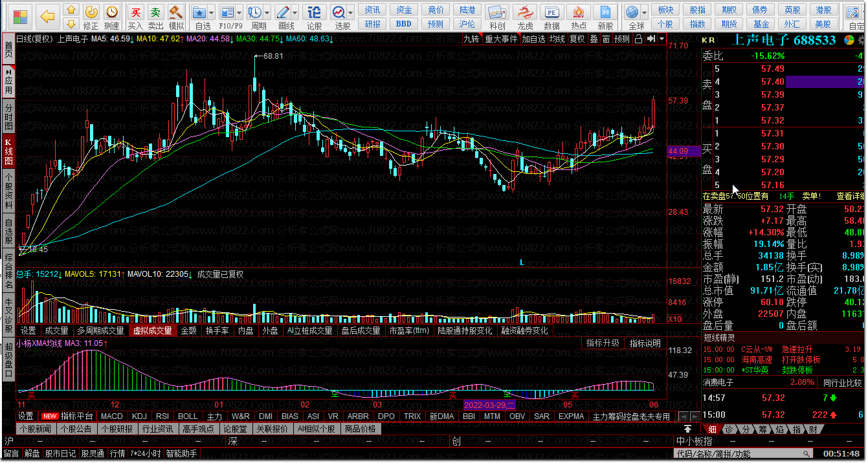Expand the 全球 dropdown arrow
The image size is (868, 463).
[x=644, y=12]
